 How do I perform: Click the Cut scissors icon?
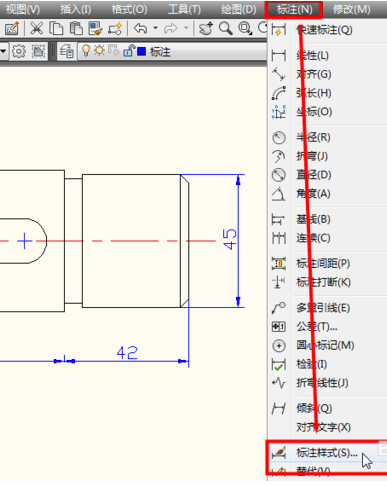[37, 29]
